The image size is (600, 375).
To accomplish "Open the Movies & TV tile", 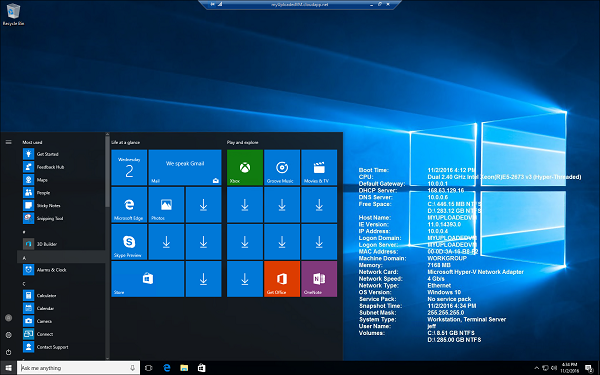I will click(x=319, y=168).
